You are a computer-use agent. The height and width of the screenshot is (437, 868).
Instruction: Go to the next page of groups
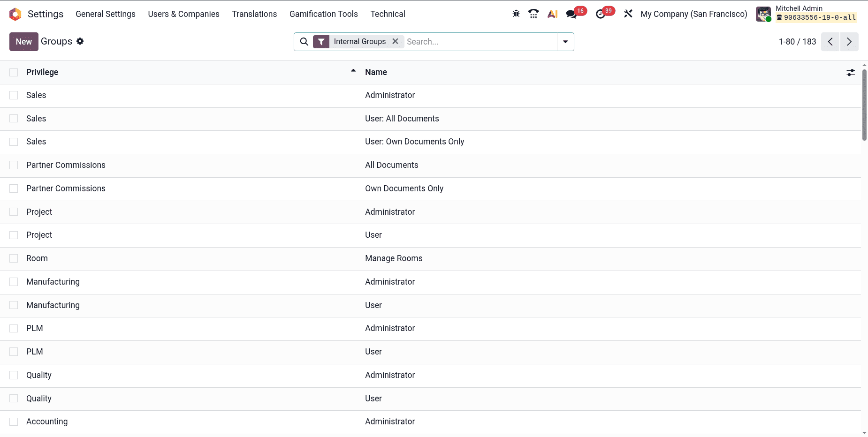pos(849,41)
